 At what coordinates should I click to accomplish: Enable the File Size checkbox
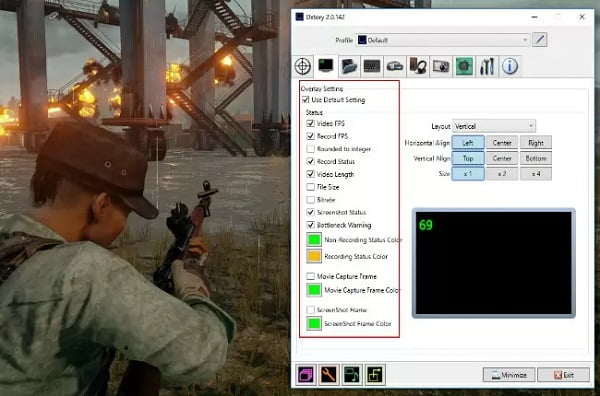[311, 187]
